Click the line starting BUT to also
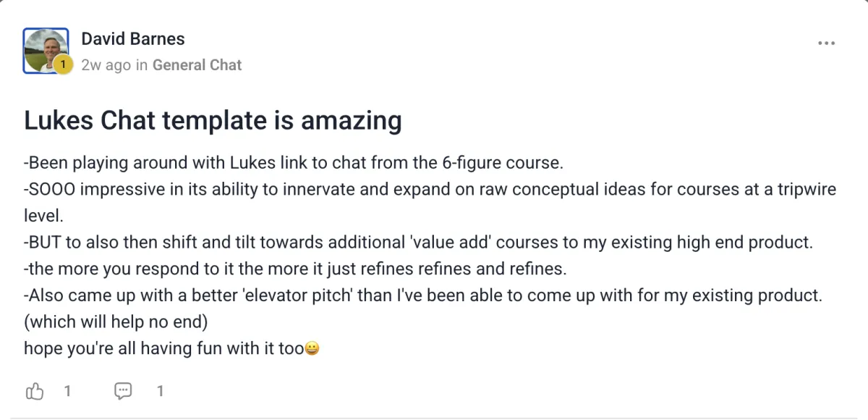 pyautogui.click(x=419, y=243)
